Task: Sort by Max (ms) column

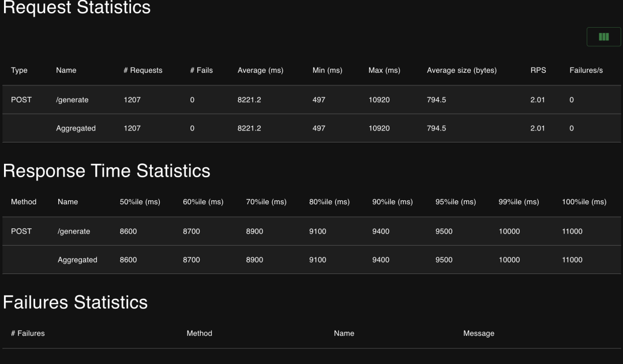Action: 384,70
